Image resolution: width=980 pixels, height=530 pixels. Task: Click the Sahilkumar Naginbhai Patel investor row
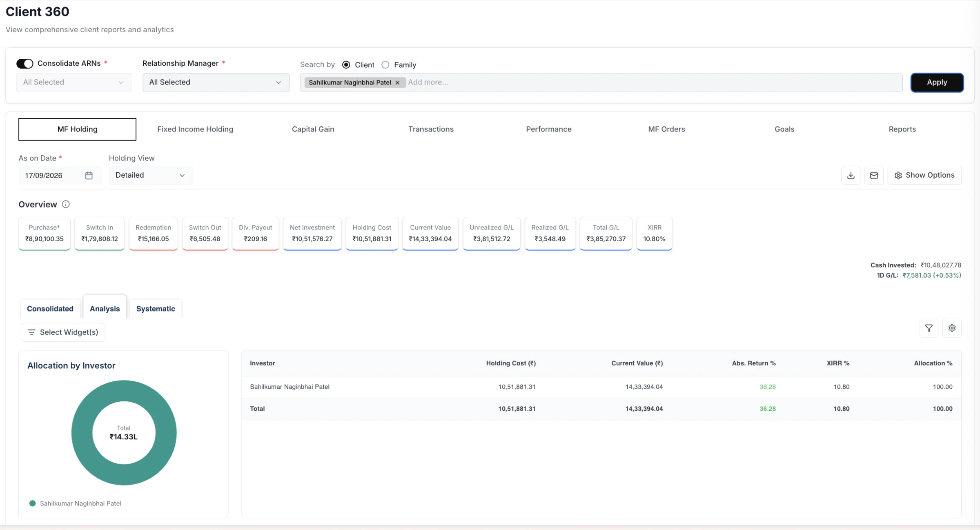coord(601,387)
